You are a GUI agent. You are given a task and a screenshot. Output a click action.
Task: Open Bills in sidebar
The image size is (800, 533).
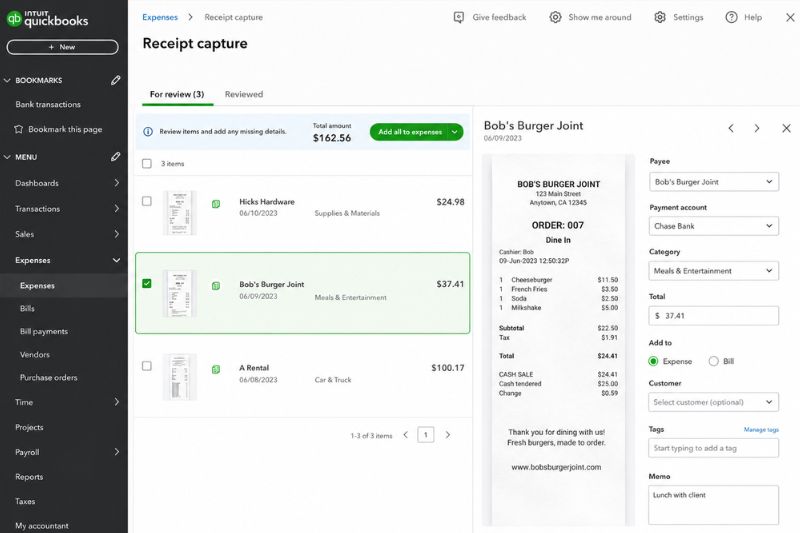[27, 308]
